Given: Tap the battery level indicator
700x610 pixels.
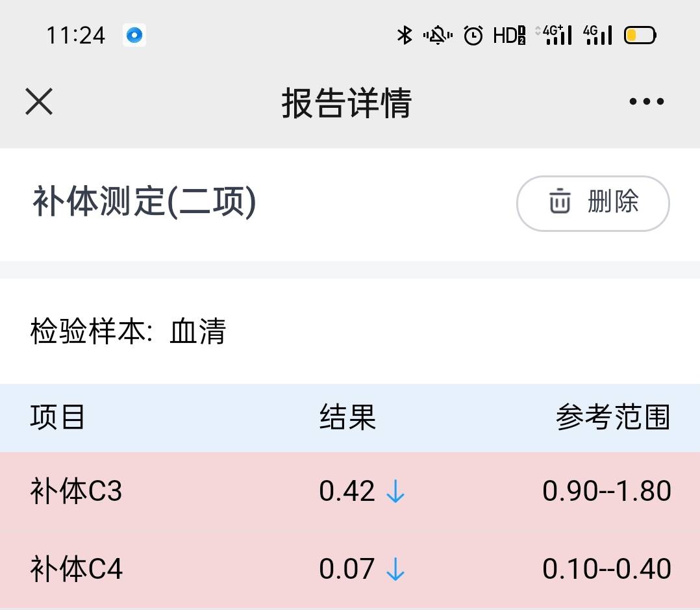Looking at the screenshot, I should pos(640,36).
